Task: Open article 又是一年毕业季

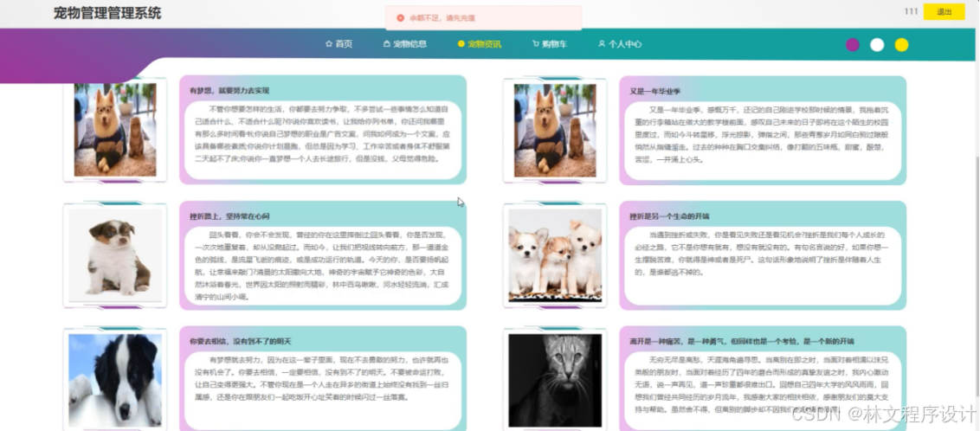Action: (x=655, y=91)
